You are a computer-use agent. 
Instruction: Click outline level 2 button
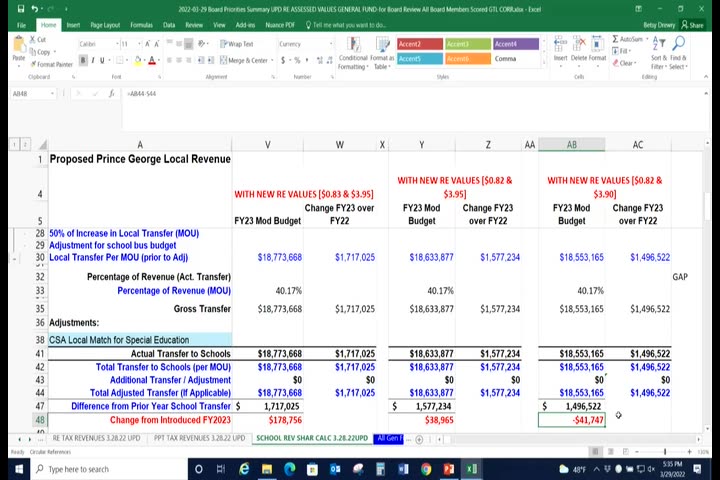[x=25, y=145]
